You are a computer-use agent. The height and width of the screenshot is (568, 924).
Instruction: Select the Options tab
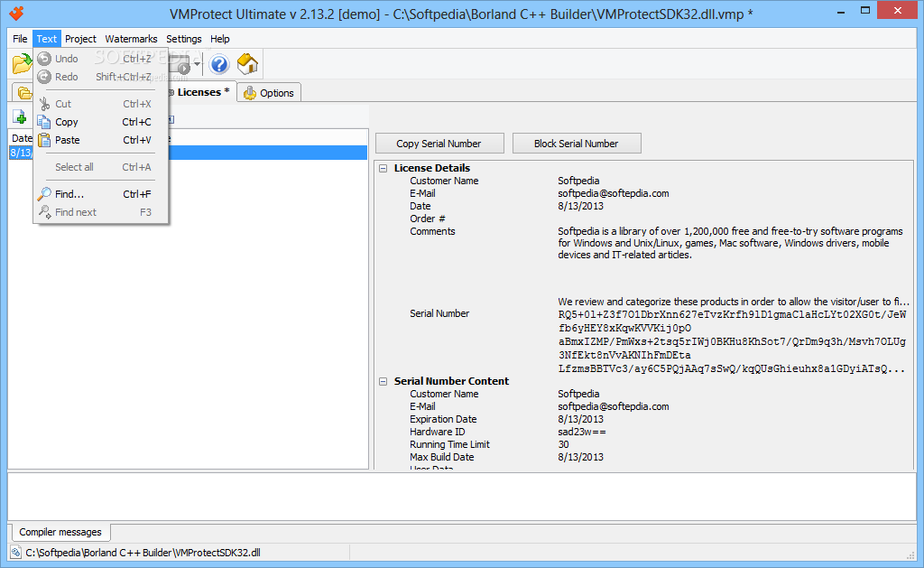pos(269,93)
